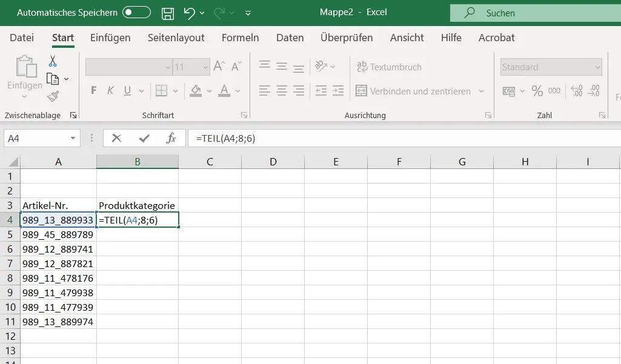The image size is (621, 364).
Task: Open the Standard number format dropdown
Action: [597, 67]
